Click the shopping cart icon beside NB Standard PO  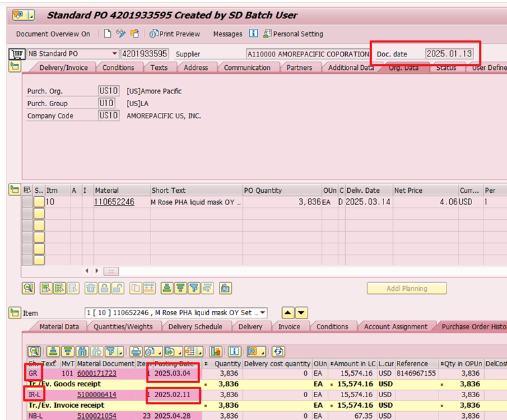tap(17, 54)
